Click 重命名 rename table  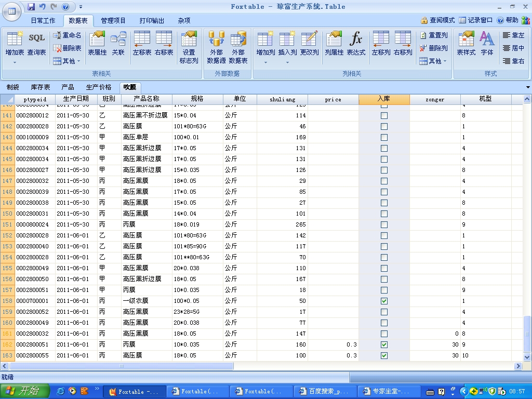pos(67,35)
